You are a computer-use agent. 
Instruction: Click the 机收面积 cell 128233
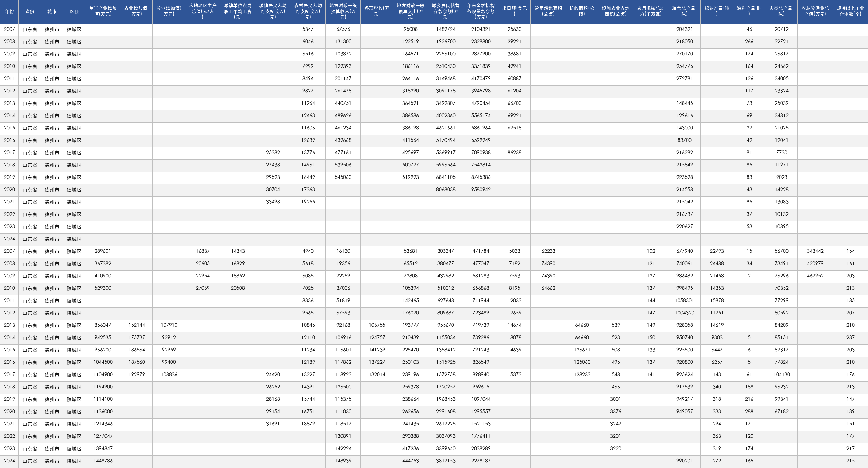coord(582,375)
